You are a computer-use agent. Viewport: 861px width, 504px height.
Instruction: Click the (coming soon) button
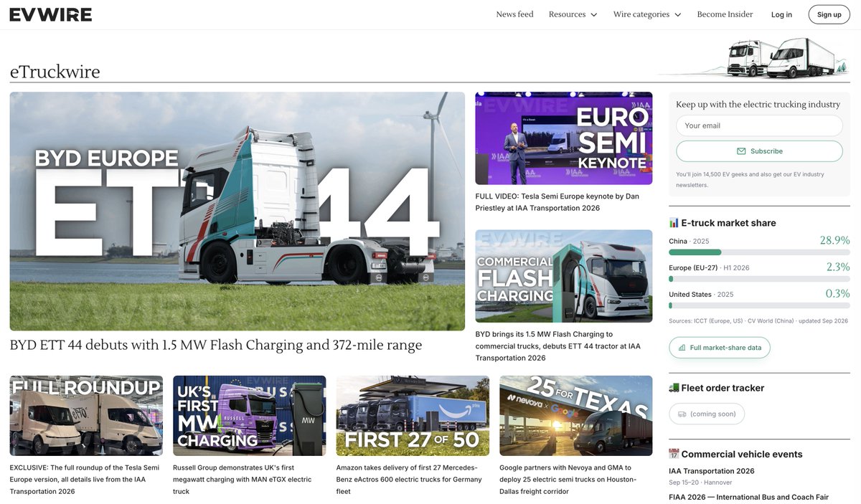pyautogui.click(x=707, y=414)
